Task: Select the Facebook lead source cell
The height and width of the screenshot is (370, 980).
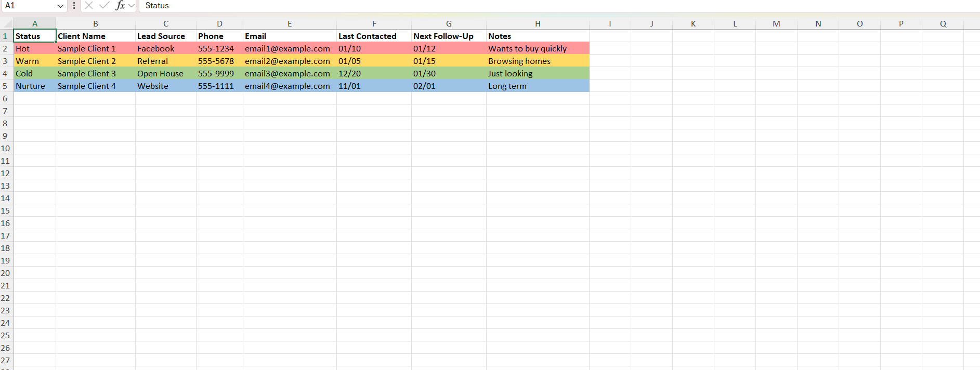Action: 166,48
